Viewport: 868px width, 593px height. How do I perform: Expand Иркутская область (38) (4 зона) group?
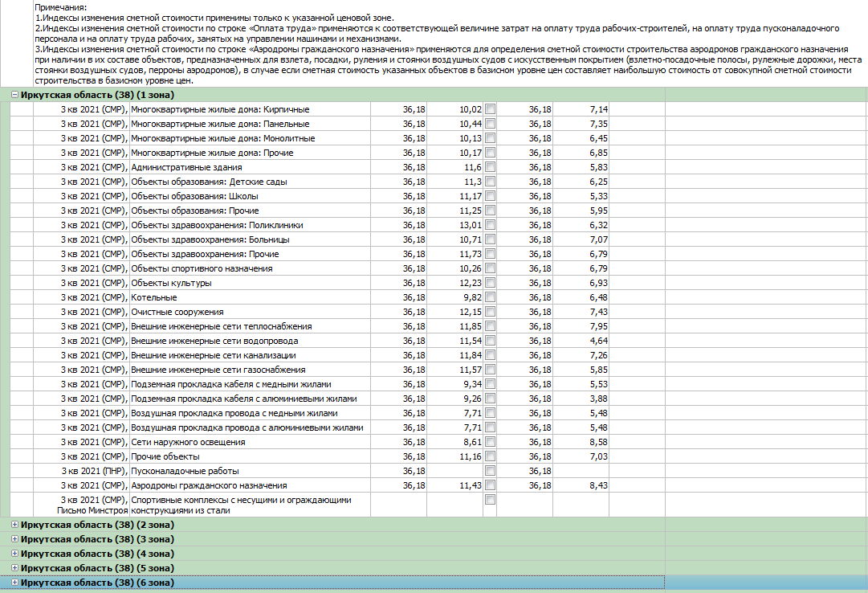coord(14,554)
